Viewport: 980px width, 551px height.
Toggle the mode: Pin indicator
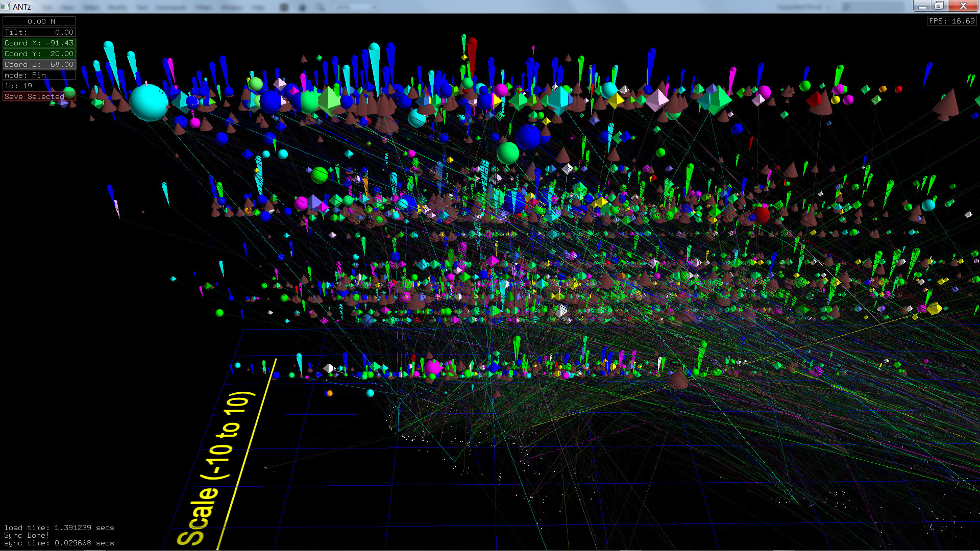39,75
